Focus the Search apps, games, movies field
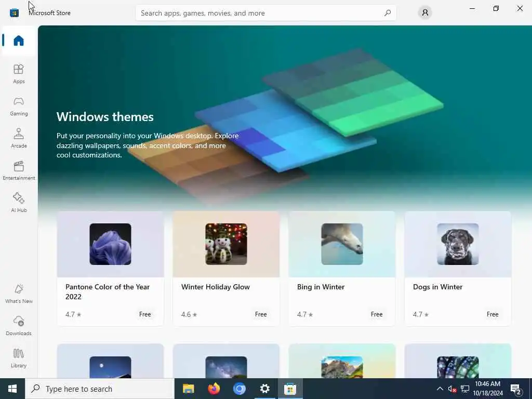Viewport: 532px width, 399px height. click(265, 13)
